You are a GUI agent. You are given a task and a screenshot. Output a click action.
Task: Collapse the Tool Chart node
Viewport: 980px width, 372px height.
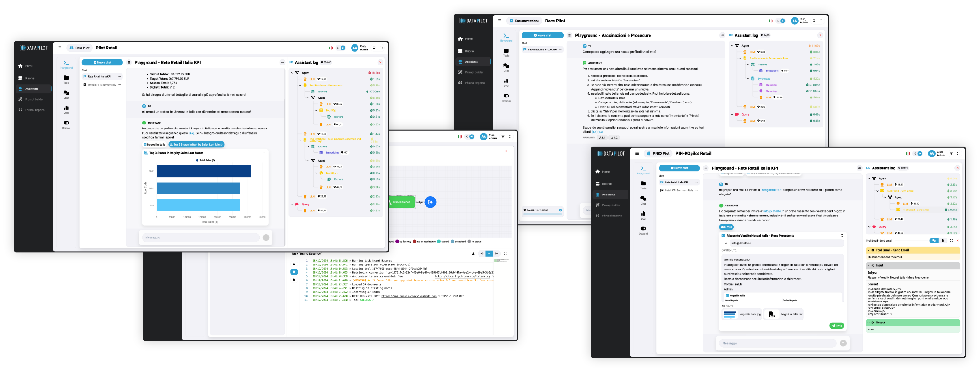tap(316, 173)
